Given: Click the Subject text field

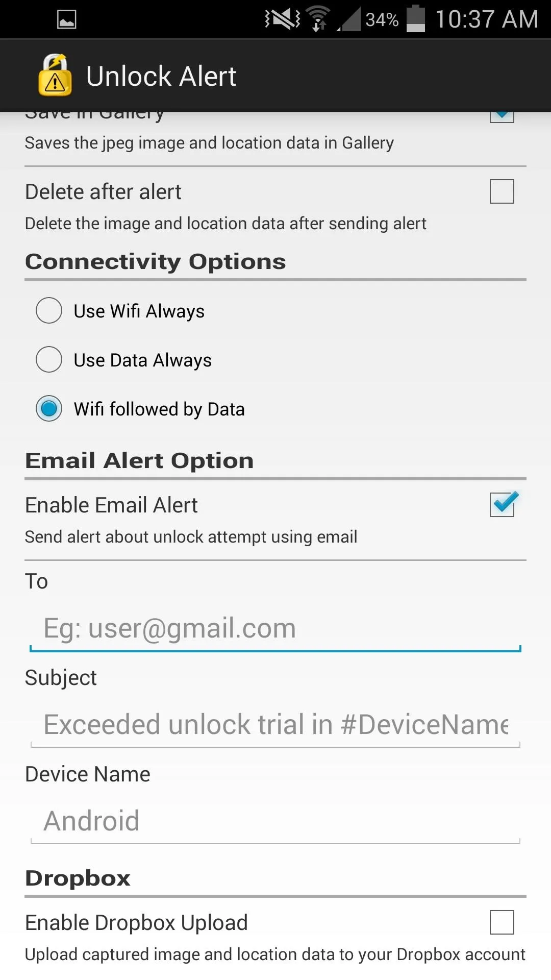Looking at the screenshot, I should (x=275, y=725).
